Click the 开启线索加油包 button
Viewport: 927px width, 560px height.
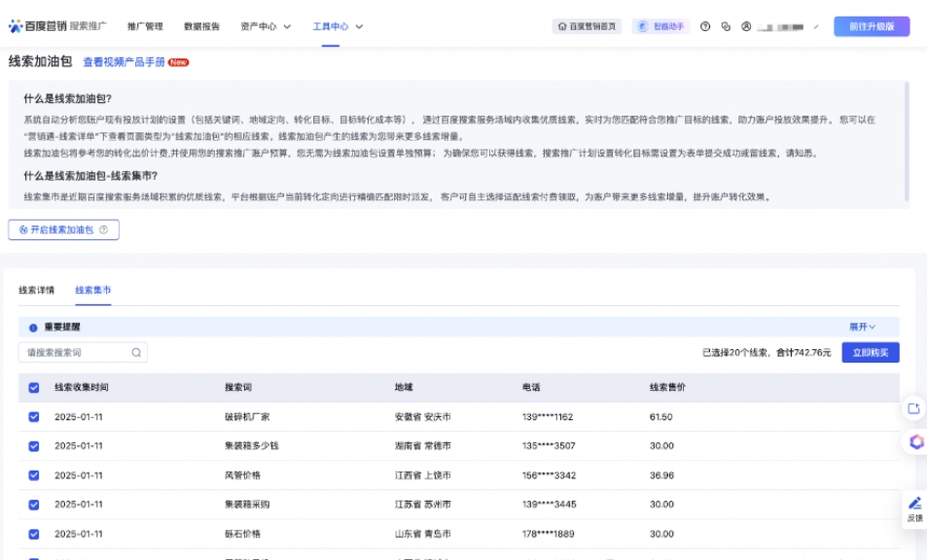pyautogui.click(x=63, y=229)
